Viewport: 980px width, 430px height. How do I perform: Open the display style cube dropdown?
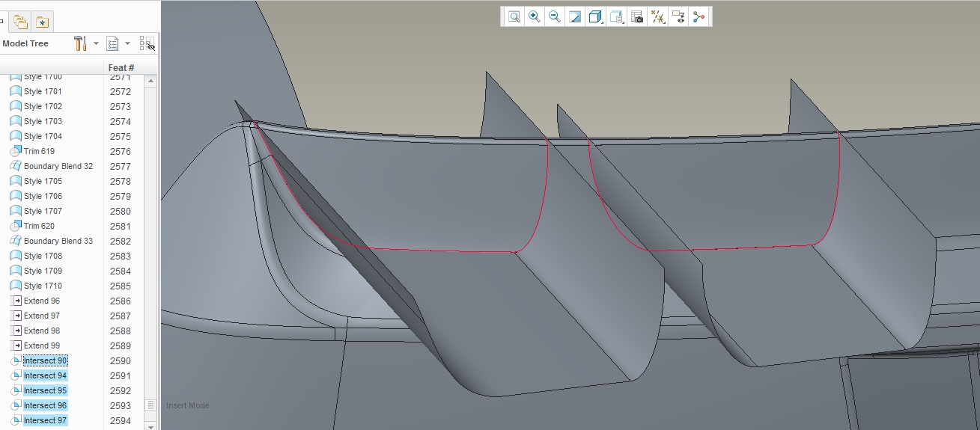pyautogui.click(x=596, y=16)
